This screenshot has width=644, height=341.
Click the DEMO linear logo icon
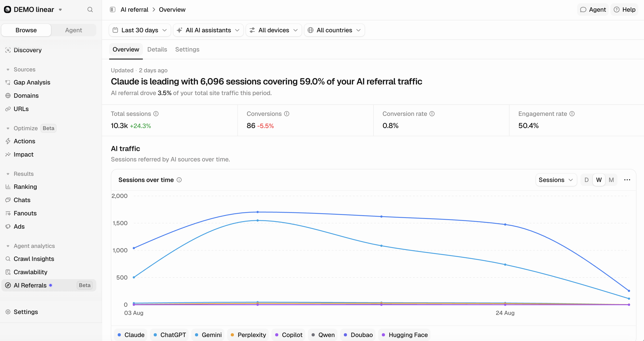8,10
